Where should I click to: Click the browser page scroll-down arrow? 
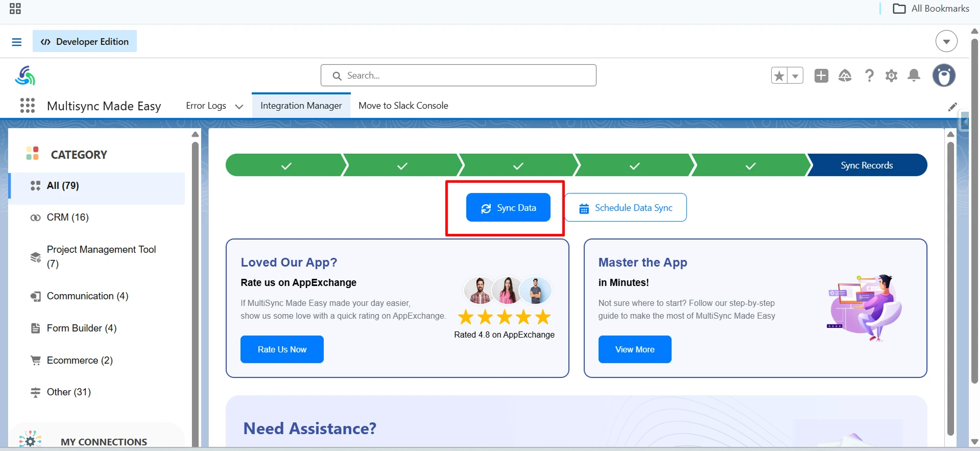[974, 442]
